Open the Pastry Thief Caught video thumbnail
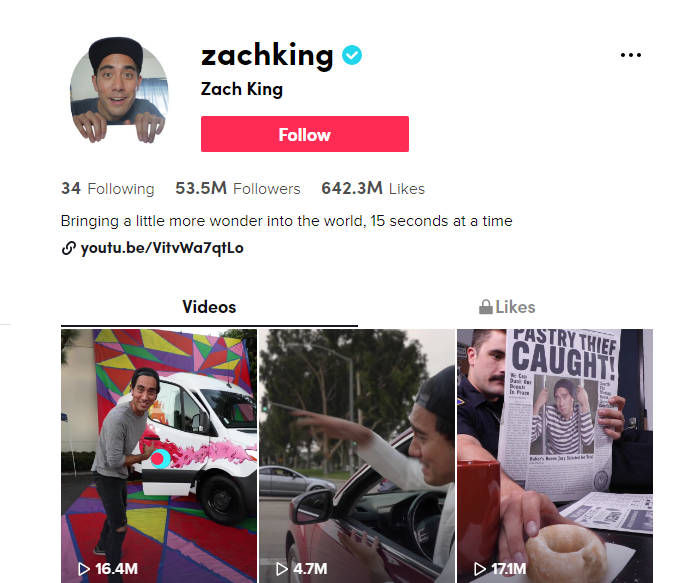This screenshot has height=583, width=698. point(555,456)
